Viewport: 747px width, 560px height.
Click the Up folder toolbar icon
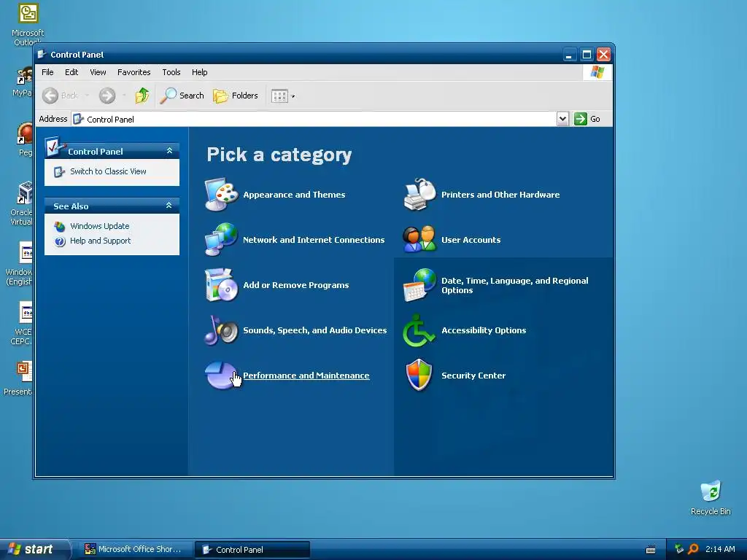[142, 96]
